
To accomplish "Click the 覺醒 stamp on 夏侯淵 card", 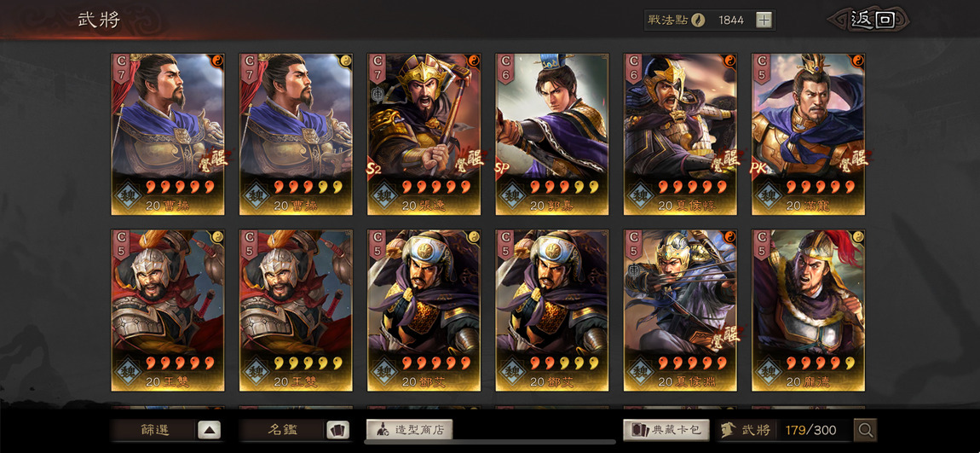I will click(724, 336).
